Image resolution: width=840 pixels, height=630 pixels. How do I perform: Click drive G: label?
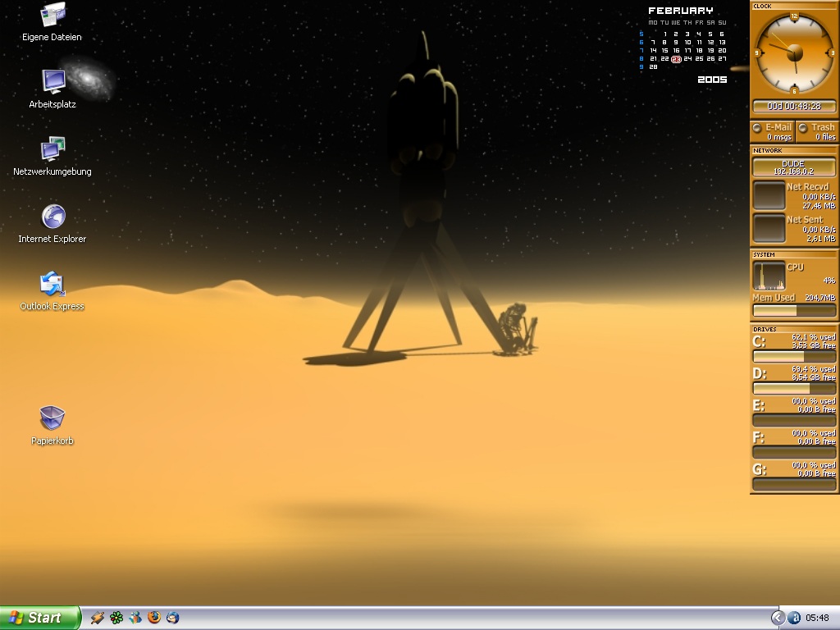coord(759,470)
